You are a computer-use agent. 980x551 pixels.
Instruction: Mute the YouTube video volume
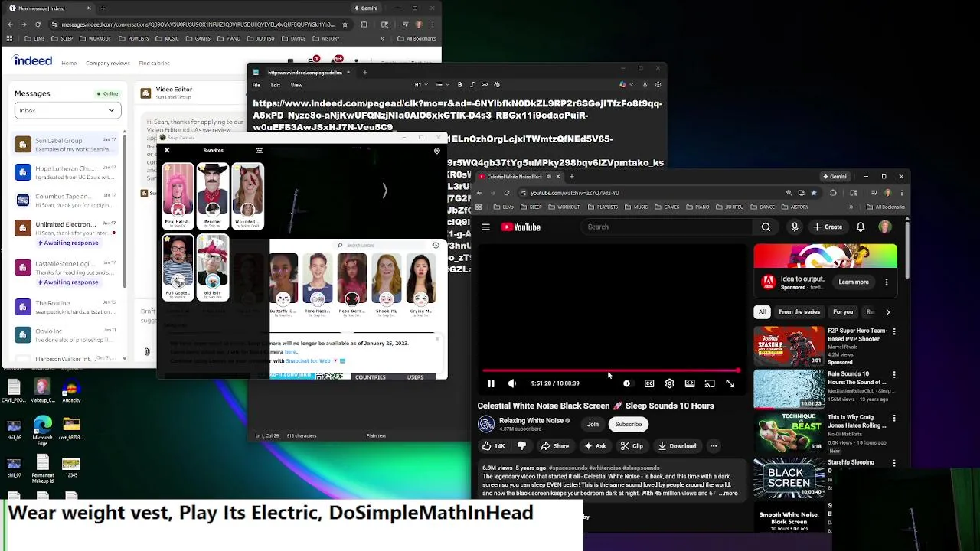[x=512, y=383]
